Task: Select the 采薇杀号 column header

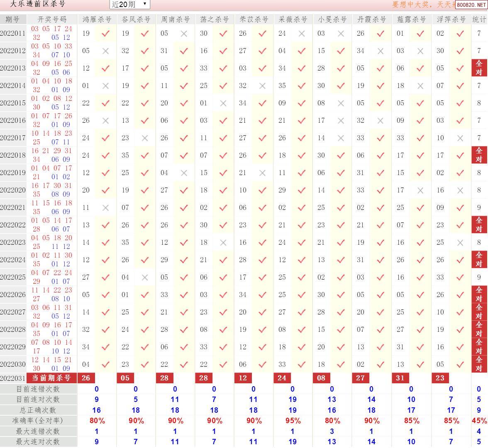Action: tap(293, 19)
